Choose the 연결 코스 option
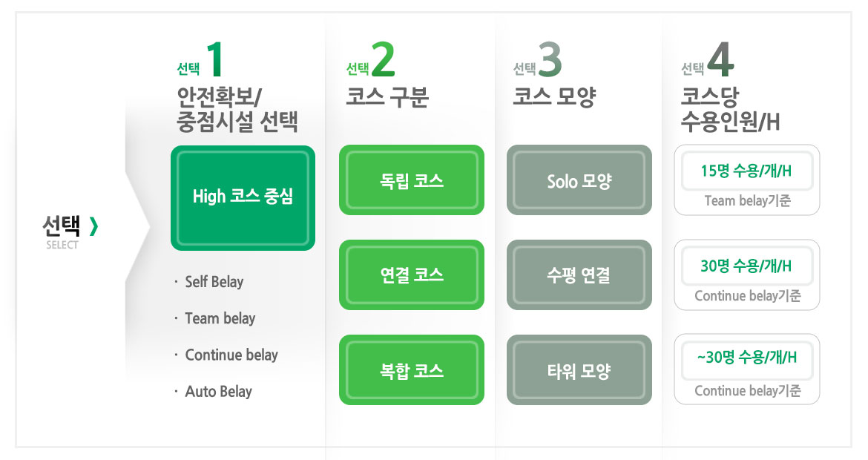 coord(411,275)
